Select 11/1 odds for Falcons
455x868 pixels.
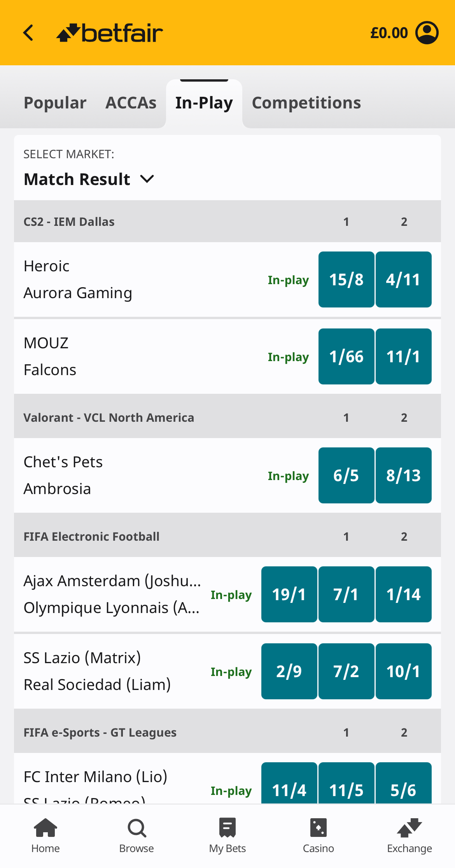[x=403, y=356]
